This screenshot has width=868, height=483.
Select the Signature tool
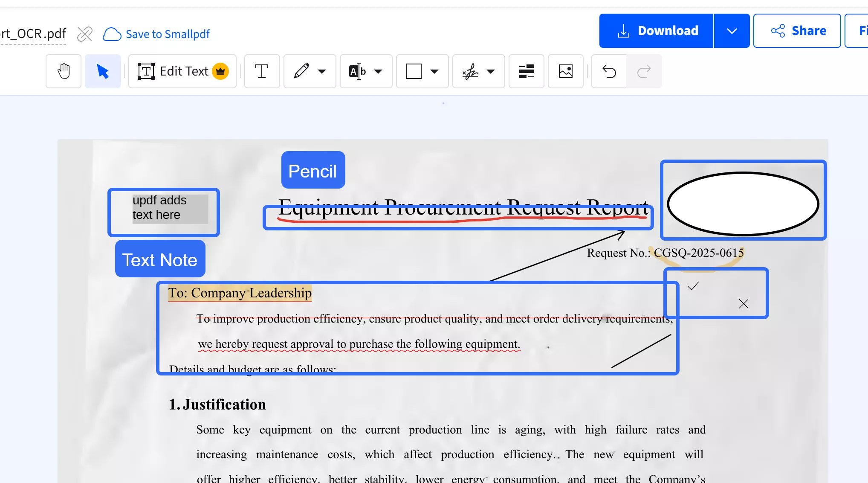pos(470,71)
